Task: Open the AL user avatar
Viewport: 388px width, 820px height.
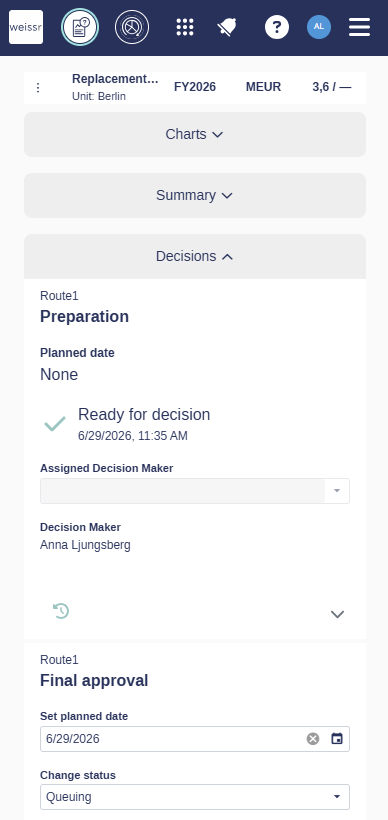Action: (x=319, y=27)
